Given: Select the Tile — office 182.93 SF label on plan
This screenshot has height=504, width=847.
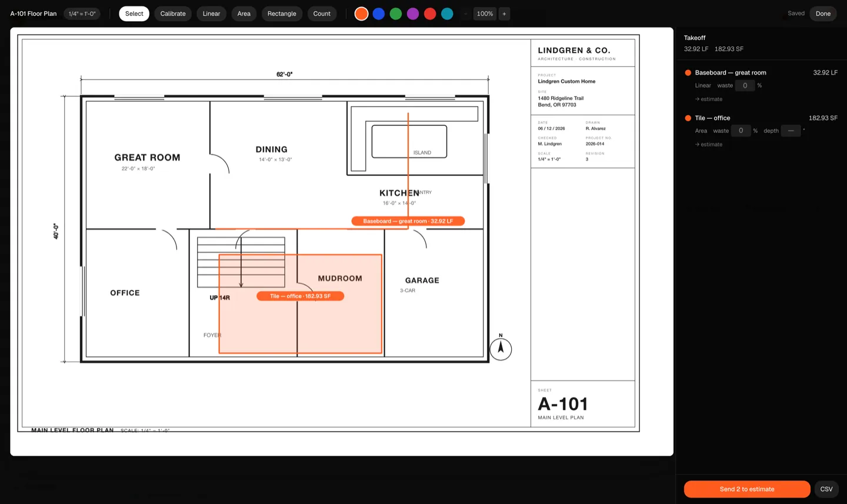Looking at the screenshot, I should [x=300, y=296].
